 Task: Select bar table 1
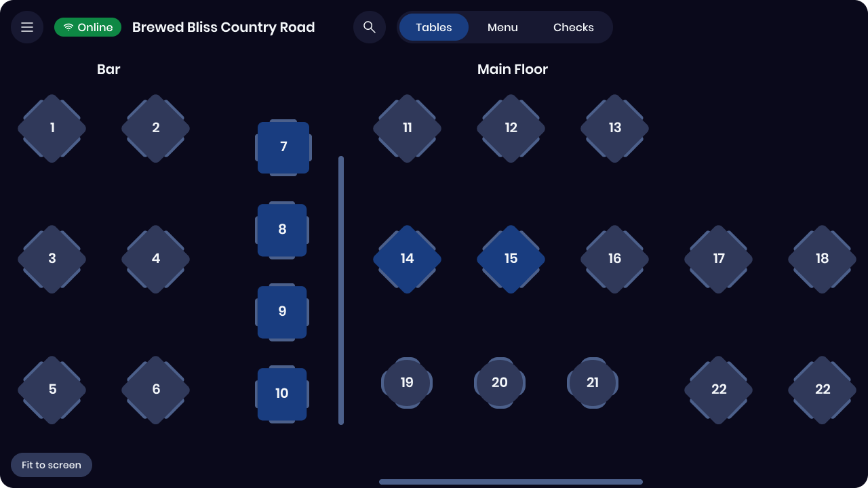(x=52, y=128)
